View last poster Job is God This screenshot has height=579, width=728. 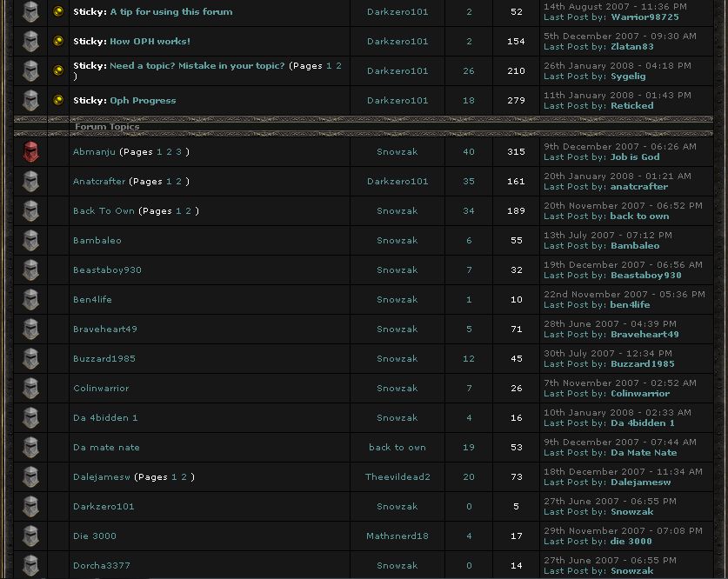[635, 157]
